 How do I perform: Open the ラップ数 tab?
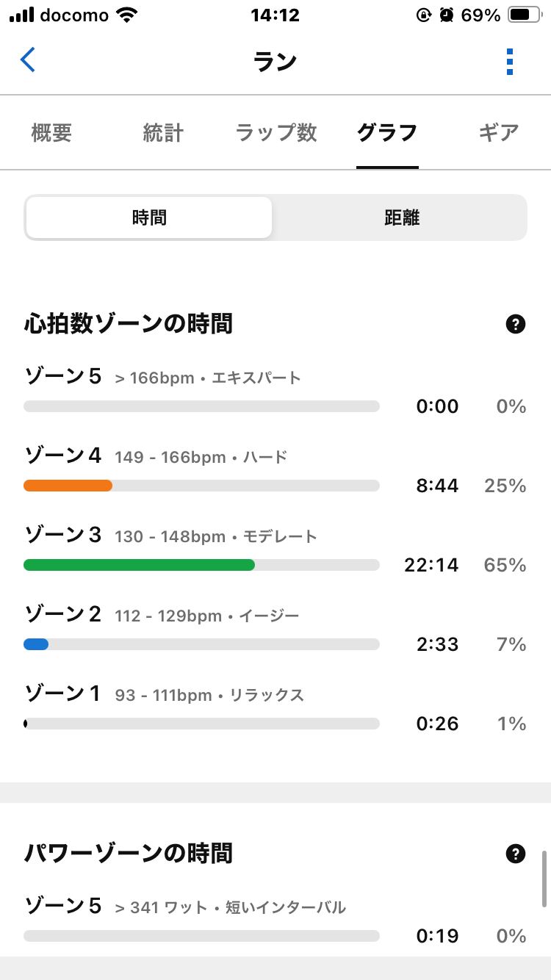276,133
